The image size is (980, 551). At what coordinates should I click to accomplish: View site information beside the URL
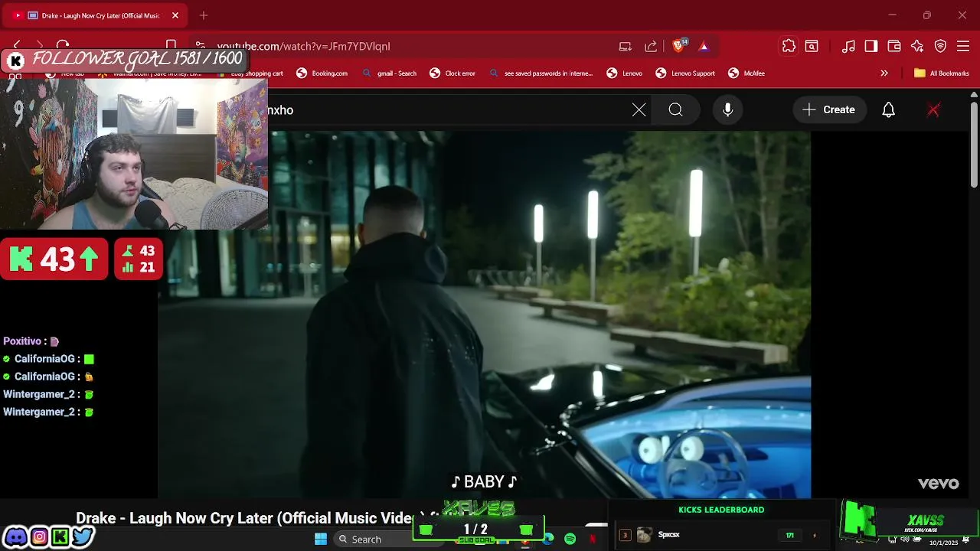coord(201,46)
